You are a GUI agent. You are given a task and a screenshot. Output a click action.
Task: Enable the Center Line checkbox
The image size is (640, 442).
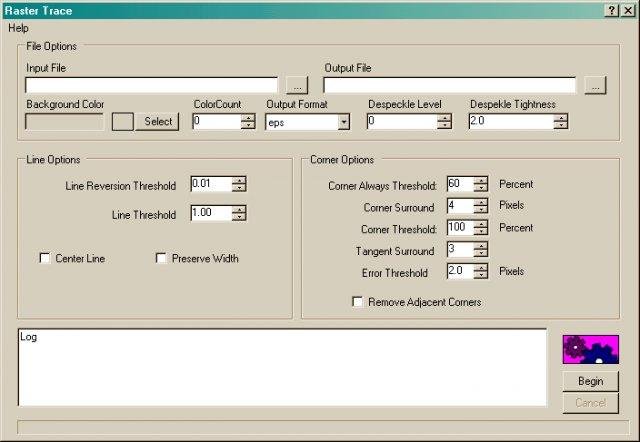click(45, 258)
